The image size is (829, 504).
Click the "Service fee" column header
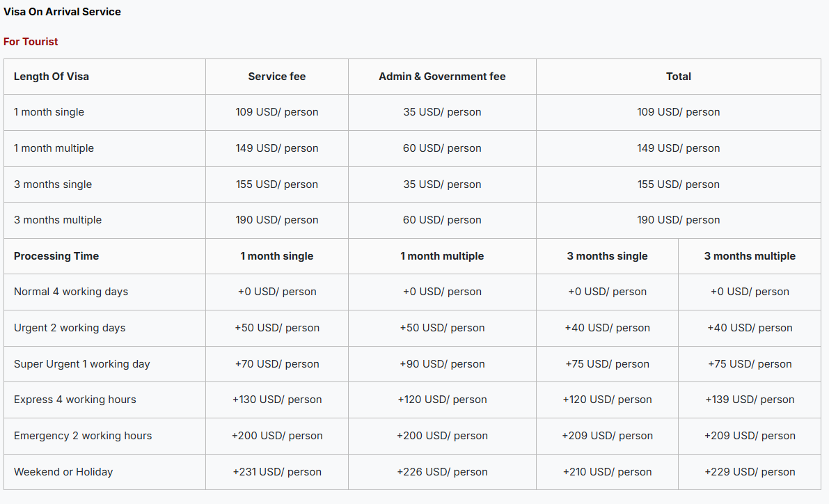pos(277,77)
